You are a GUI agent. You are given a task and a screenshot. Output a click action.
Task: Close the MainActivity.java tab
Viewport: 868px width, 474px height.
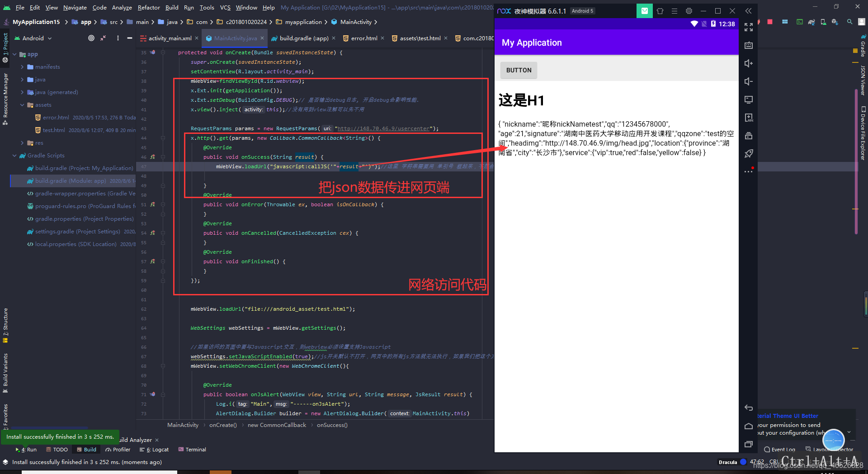coord(262,38)
